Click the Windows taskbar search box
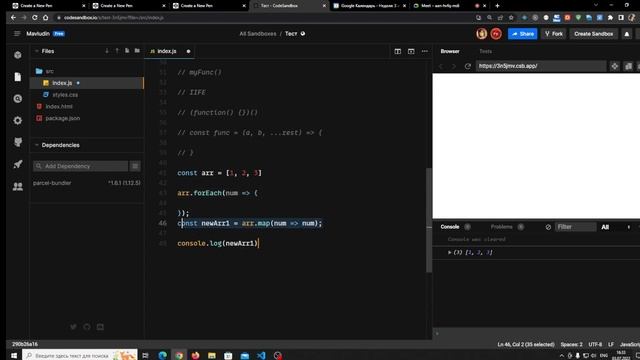 point(80,356)
